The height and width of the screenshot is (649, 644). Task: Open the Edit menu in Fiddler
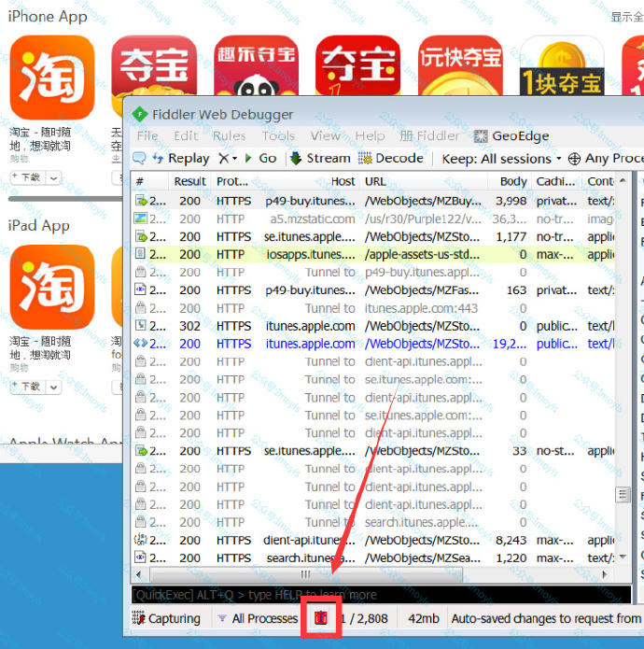tap(186, 135)
